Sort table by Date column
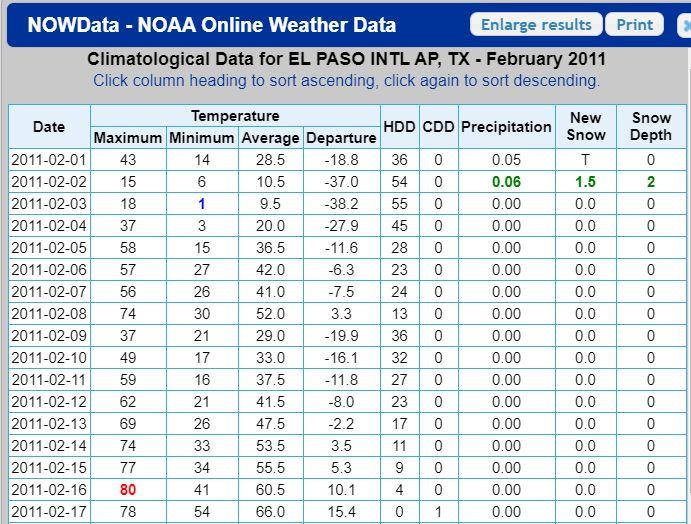691x524 pixels. pyautogui.click(x=49, y=127)
